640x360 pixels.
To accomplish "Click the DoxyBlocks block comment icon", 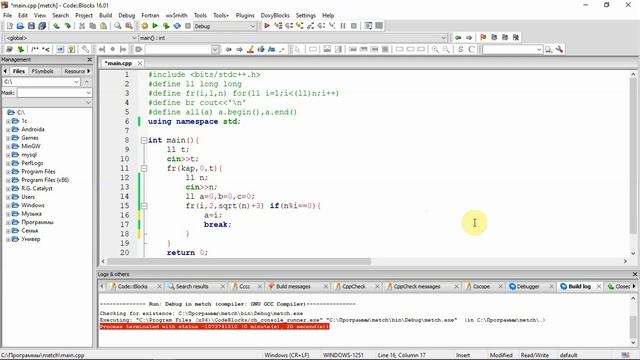I will [x=35, y=49].
